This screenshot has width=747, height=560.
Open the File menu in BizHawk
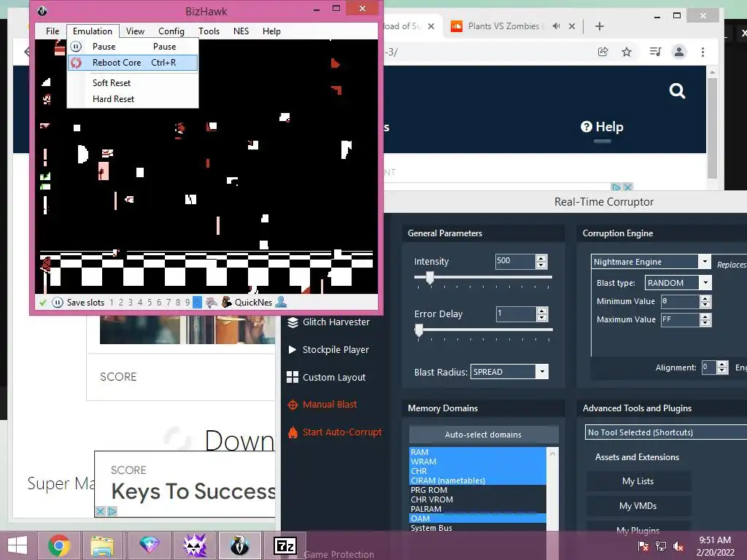coord(53,31)
